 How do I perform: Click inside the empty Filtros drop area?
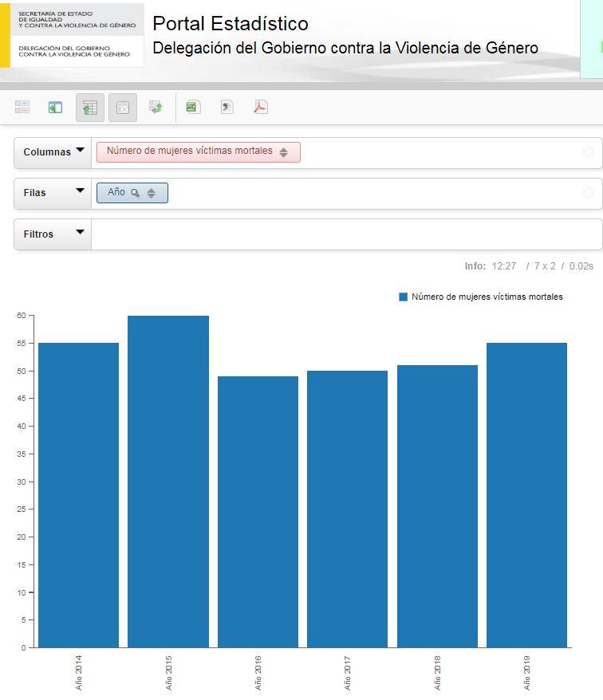coord(343,234)
